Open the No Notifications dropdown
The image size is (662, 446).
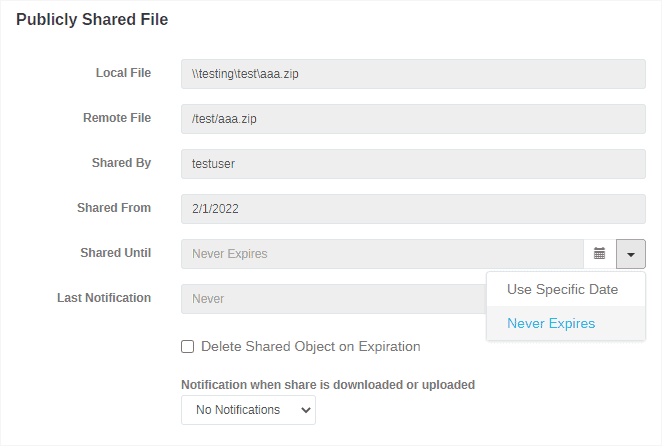[248, 410]
